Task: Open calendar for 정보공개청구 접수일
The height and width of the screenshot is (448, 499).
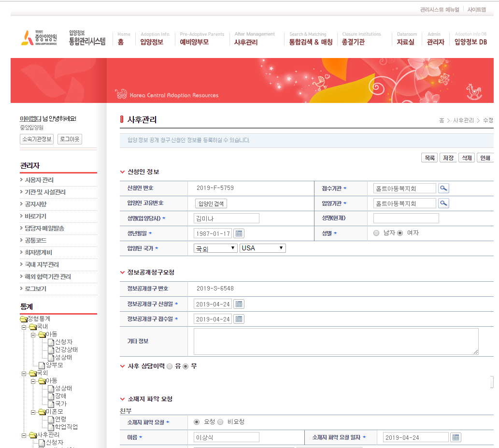Action: pyautogui.click(x=239, y=319)
